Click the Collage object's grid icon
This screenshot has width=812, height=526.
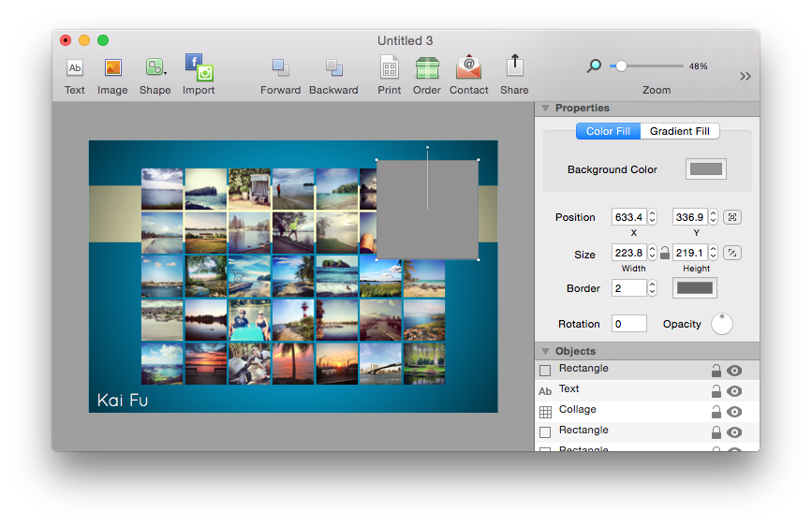point(545,412)
